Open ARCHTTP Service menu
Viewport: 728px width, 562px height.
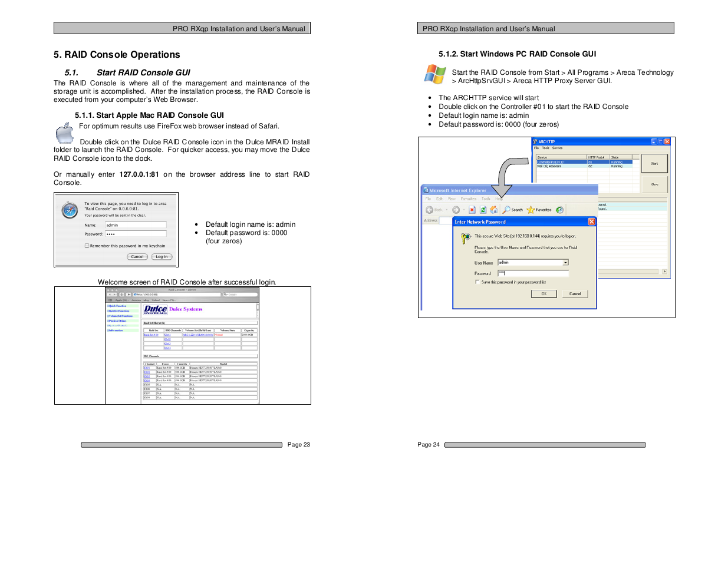pyautogui.click(x=557, y=148)
